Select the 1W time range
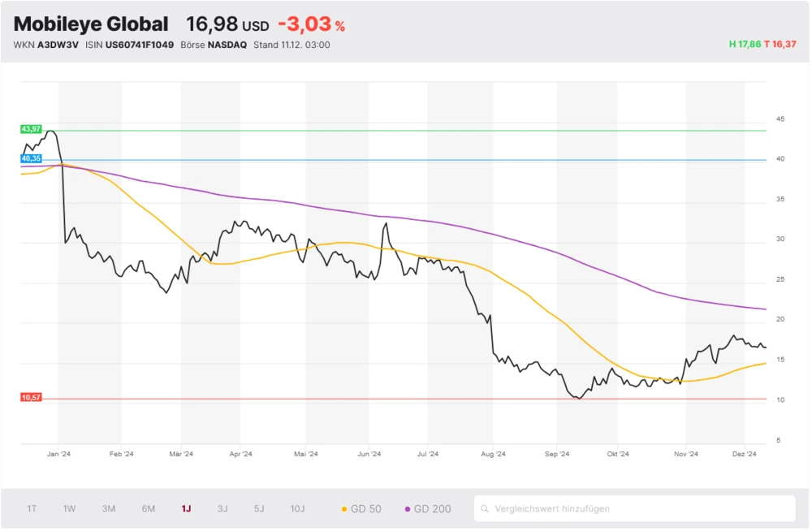This screenshot has width=812, height=531. coord(70,509)
